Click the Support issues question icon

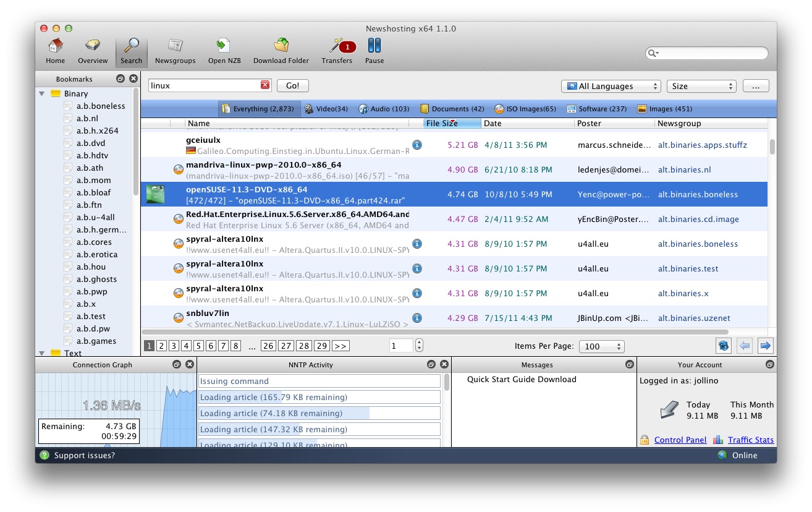point(44,455)
